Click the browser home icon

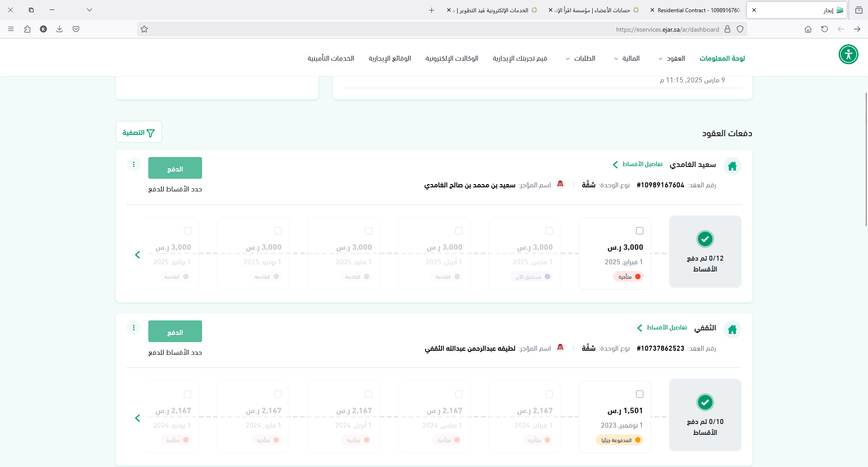tap(808, 29)
